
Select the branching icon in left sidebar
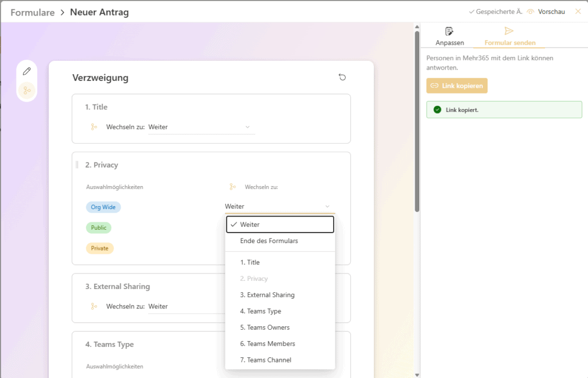(27, 90)
